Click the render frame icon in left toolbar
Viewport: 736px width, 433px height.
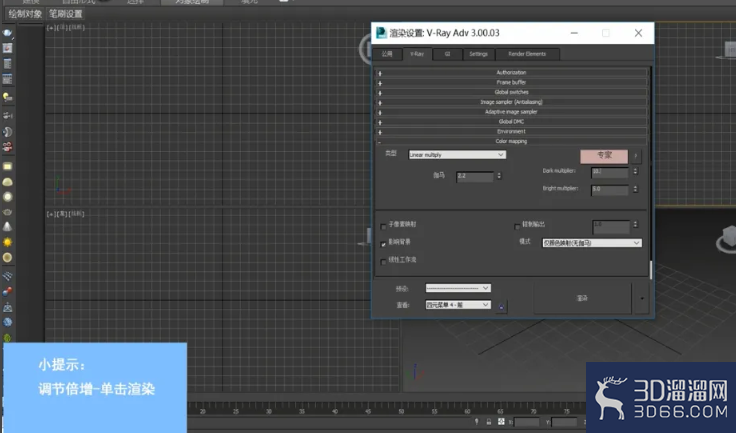coord(7,48)
